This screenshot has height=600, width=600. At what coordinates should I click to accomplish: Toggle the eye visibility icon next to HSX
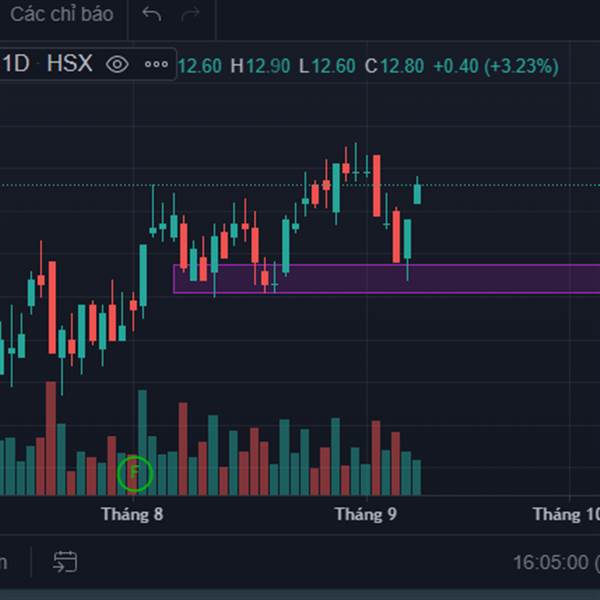point(117,64)
